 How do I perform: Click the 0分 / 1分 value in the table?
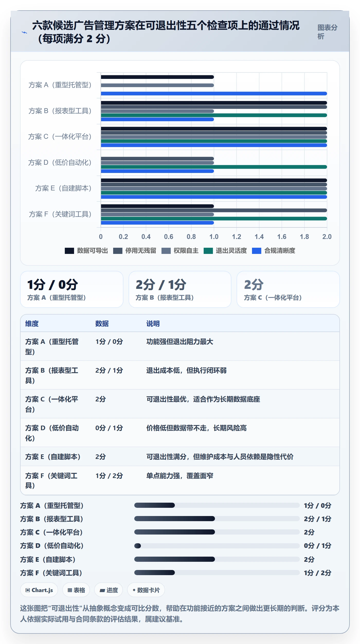pos(109,428)
